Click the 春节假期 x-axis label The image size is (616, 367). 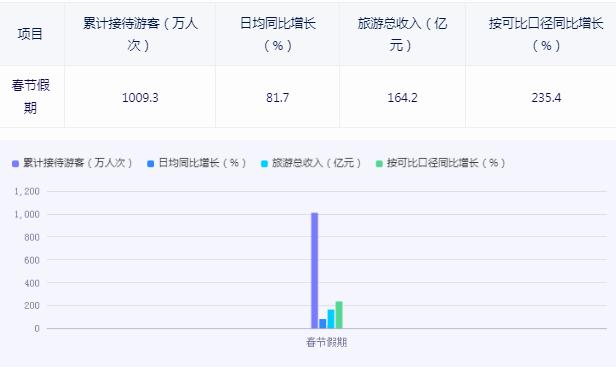pos(326,342)
